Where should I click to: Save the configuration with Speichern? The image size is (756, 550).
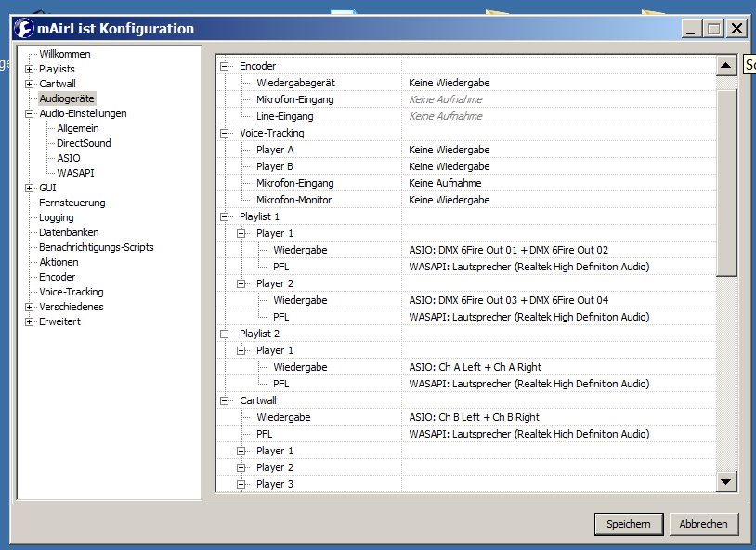[629, 524]
